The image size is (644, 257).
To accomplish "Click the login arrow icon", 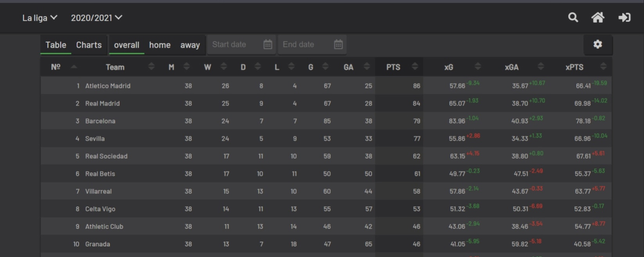I will (624, 17).
